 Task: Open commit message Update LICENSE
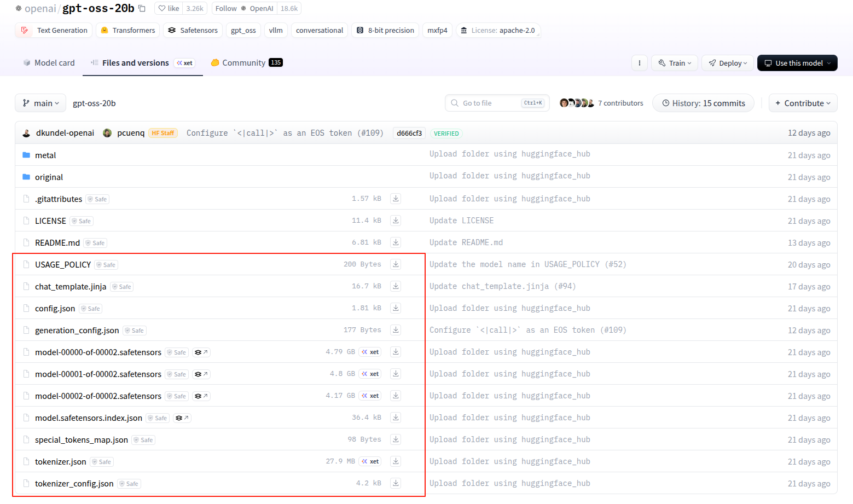(x=461, y=221)
